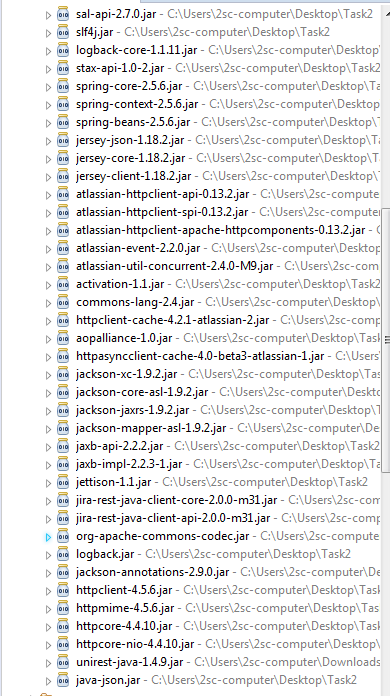Expand httpasyncclient-cache-4.0-beta3-atlassian-1.jar node

(48, 357)
